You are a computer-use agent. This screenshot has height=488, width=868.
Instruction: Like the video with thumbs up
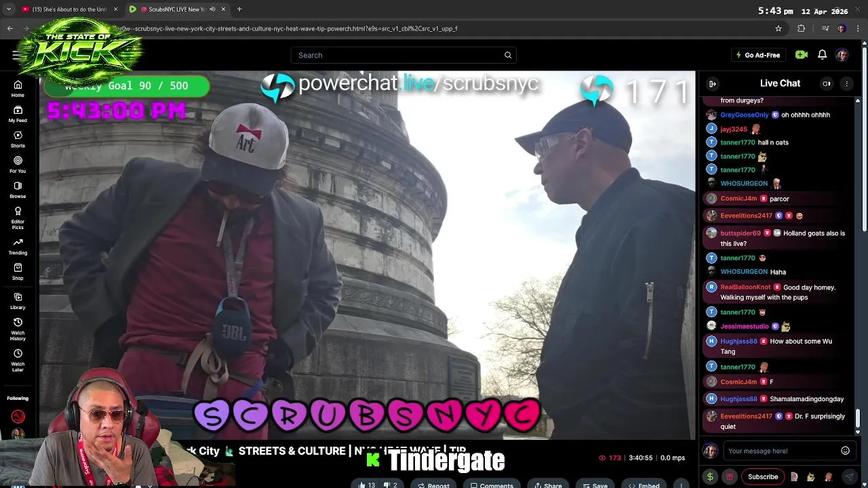click(367, 485)
